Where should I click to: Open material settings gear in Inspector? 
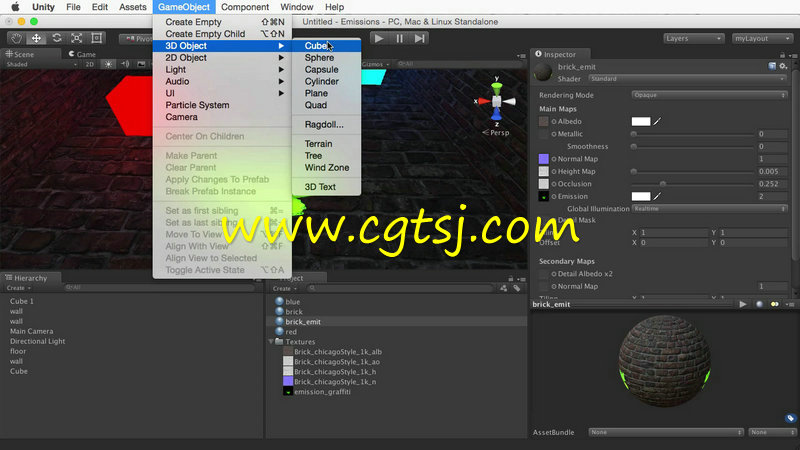pyautogui.click(x=783, y=66)
